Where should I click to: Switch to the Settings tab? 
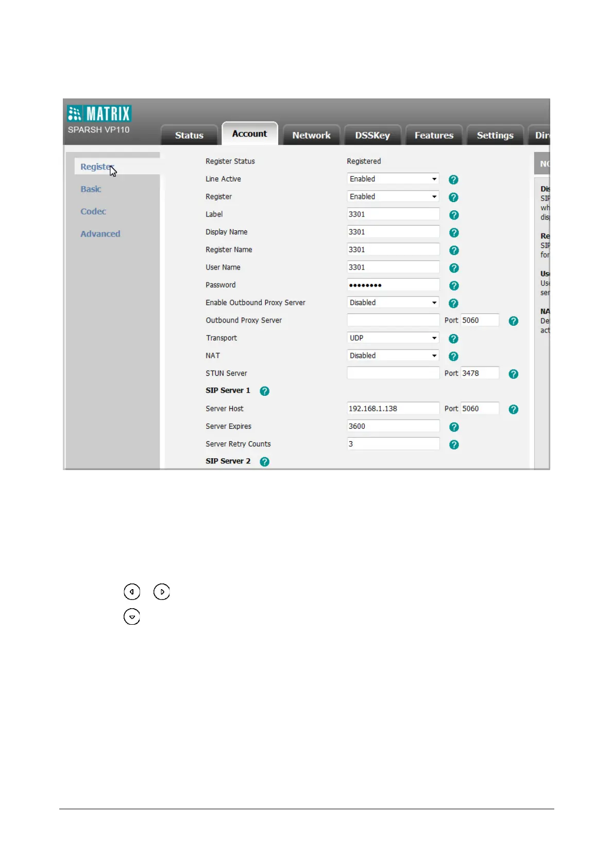pos(495,135)
